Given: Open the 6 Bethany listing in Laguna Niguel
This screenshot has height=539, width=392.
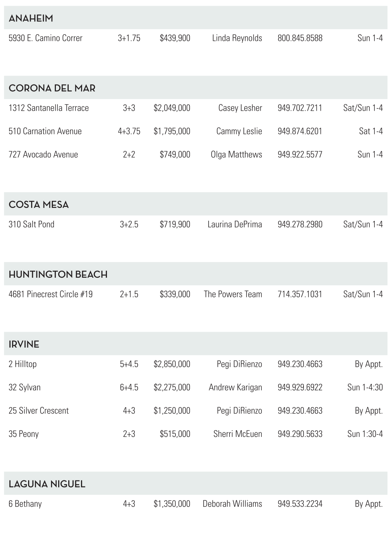Looking at the screenshot, I should [x=25, y=504].
